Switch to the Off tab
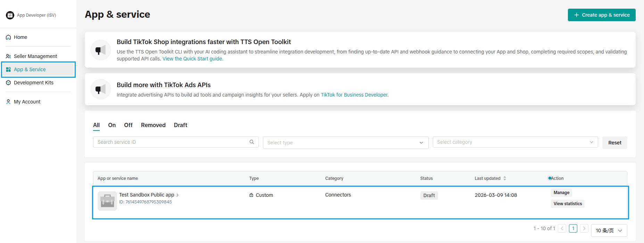This screenshot has width=644, height=243. (128, 125)
